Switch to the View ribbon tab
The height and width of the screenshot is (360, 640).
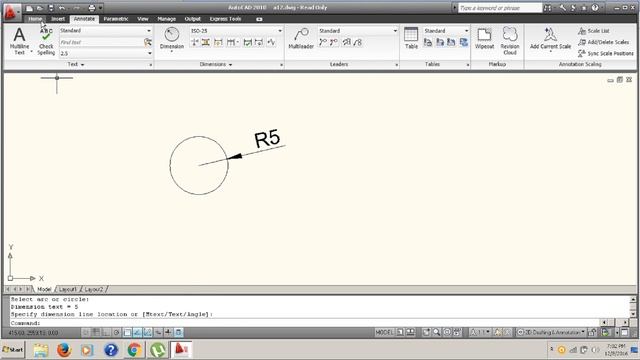click(143, 19)
